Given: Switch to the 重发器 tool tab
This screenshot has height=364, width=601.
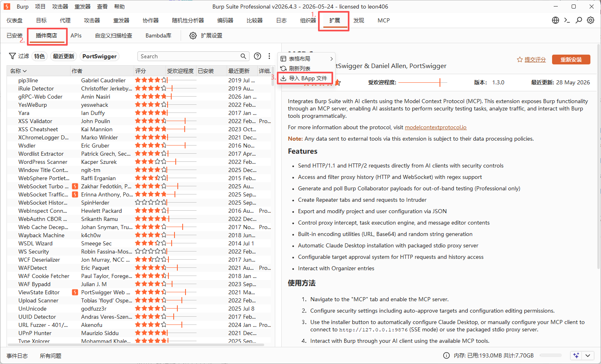Looking at the screenshot, I should [x=121, y=20].
